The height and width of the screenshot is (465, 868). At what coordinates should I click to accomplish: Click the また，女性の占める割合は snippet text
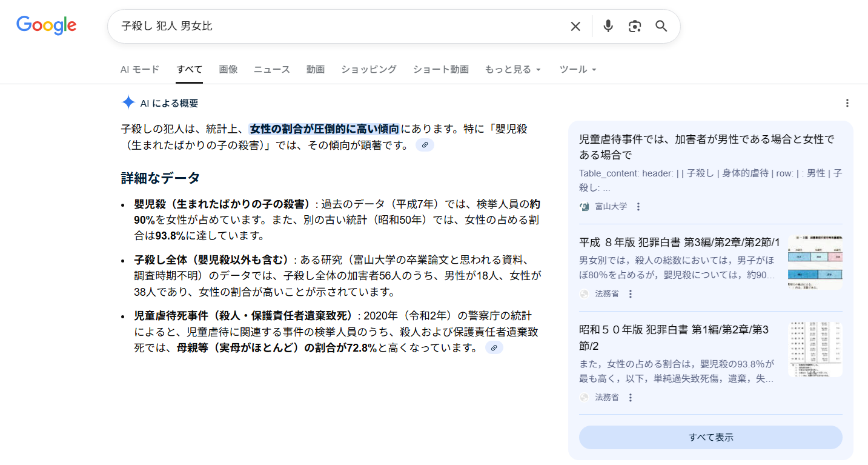pyautogui.click(x=677, y=372)
